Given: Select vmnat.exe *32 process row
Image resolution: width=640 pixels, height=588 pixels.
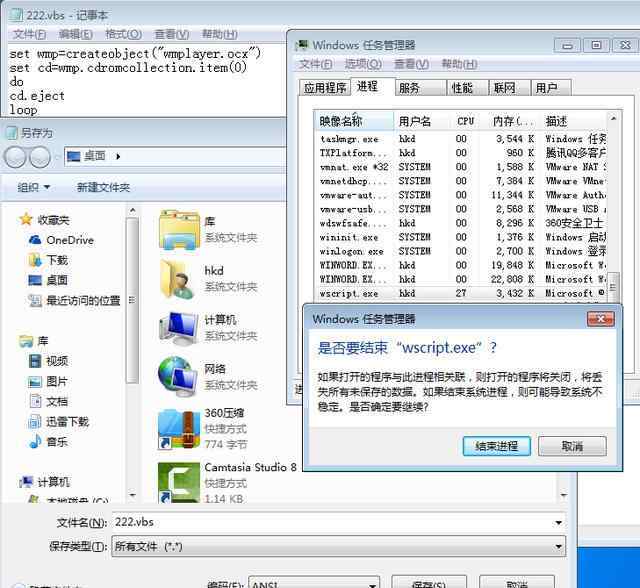Looking at the screenshot, I should tap(461, 167).
